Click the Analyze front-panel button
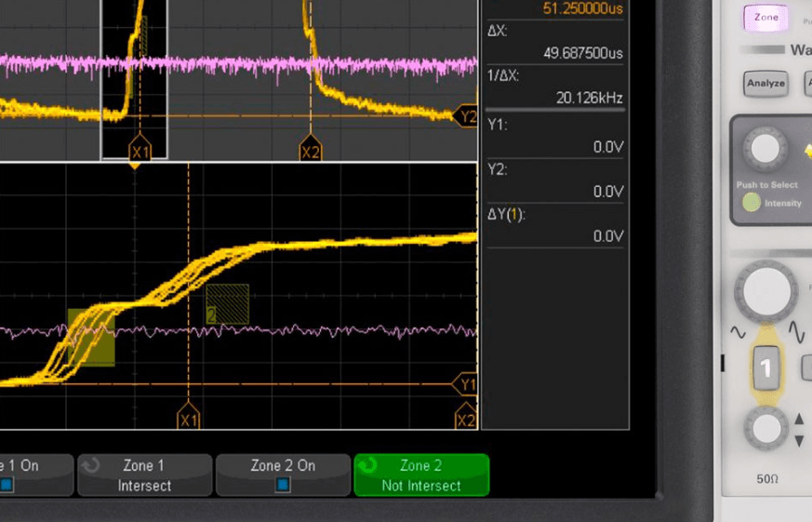 (765, 84)
